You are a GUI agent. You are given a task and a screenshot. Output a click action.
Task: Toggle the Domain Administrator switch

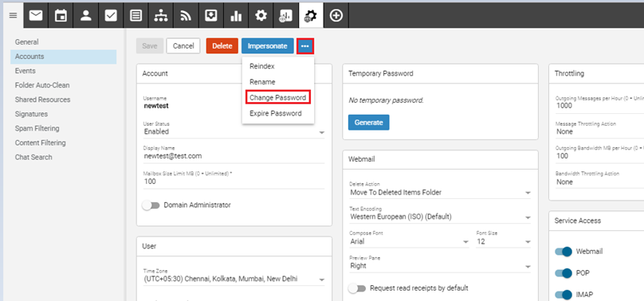pos(151,205)
